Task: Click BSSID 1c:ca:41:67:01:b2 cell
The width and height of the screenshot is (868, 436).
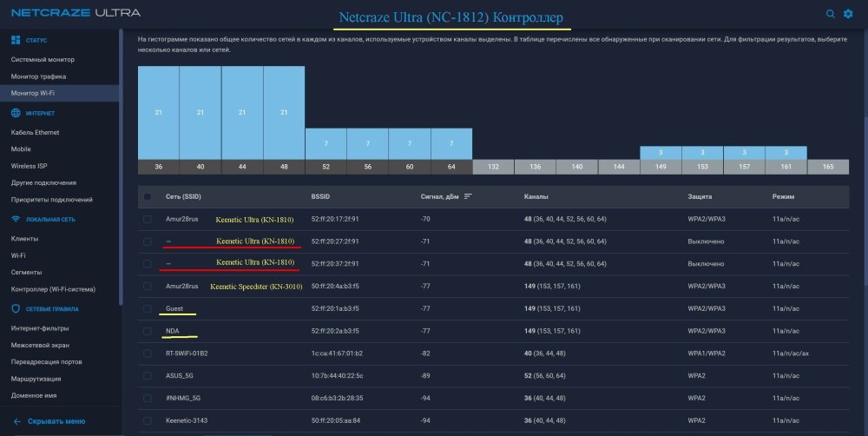Action: pyautogui.click(x=337, y=353)
